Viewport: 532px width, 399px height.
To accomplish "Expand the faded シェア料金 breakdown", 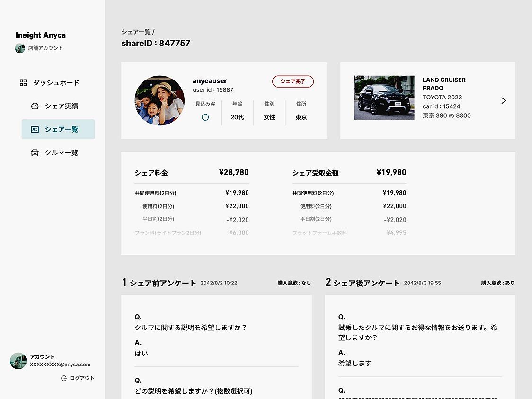I will (192, 233).
